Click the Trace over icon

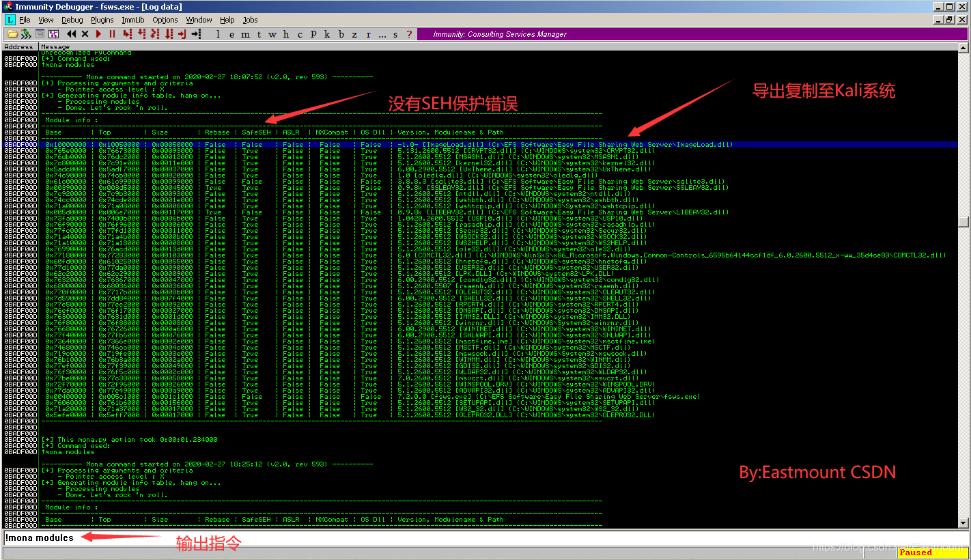point(169,34)
